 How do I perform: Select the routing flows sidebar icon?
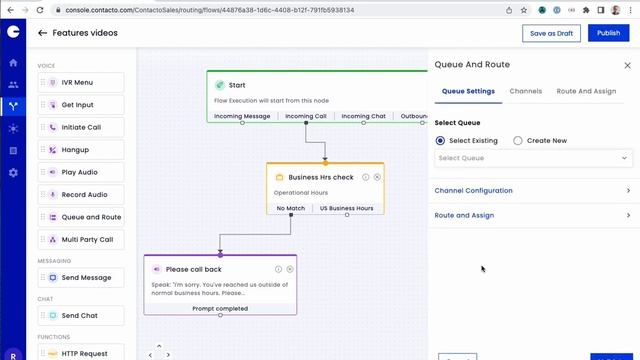[x=13, y=107]
